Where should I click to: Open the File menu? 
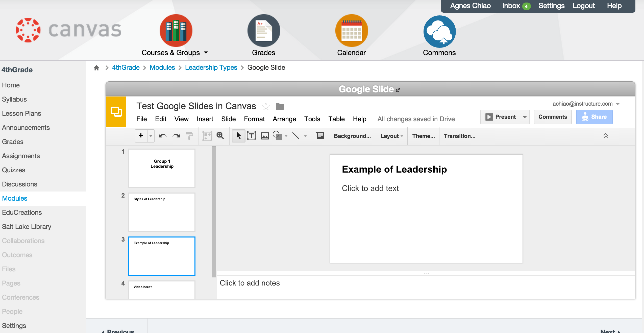(142, 119)
